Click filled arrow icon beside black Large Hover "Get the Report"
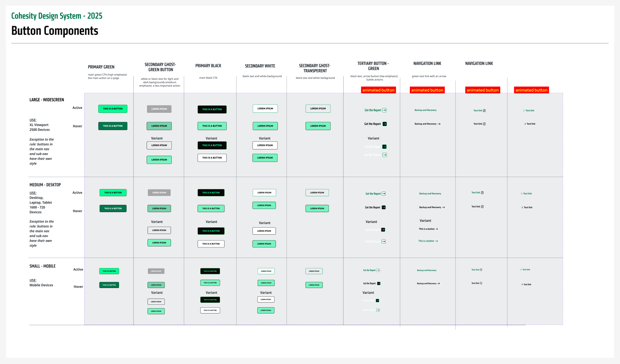Image resolution: width=620 pixels, height=364 pixels. [385, 124]
